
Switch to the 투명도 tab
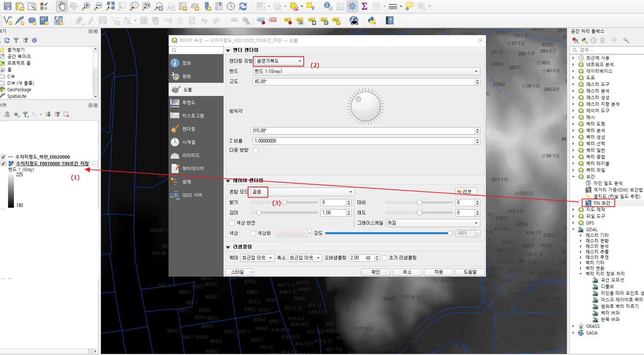[196, 103]
